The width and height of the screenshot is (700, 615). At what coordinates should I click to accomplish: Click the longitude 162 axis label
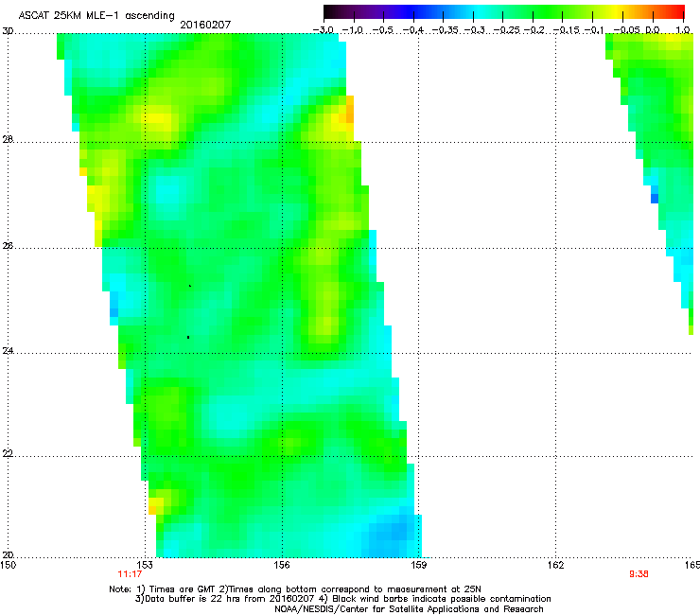[555, 565]
